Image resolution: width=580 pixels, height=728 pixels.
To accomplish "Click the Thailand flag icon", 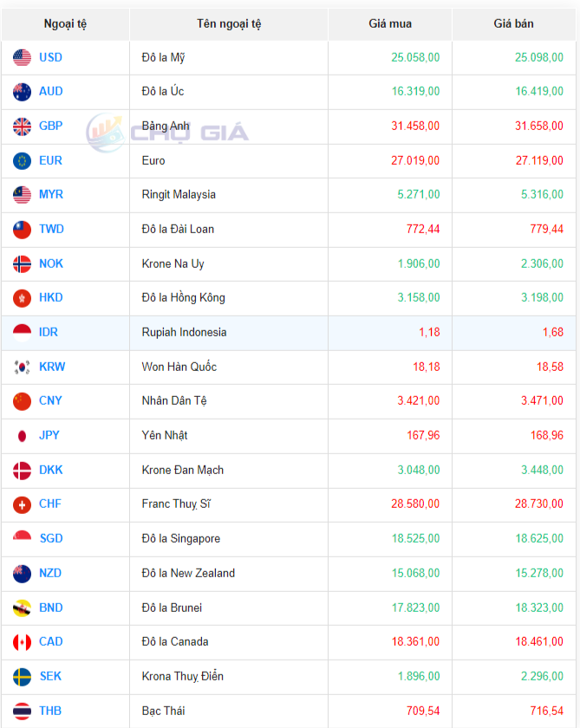I will point(23,711).
